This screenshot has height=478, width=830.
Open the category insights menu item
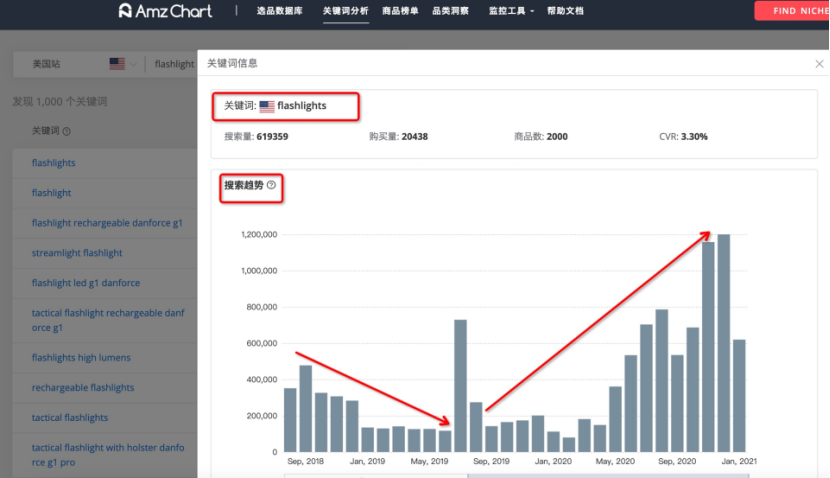[450, 11]
